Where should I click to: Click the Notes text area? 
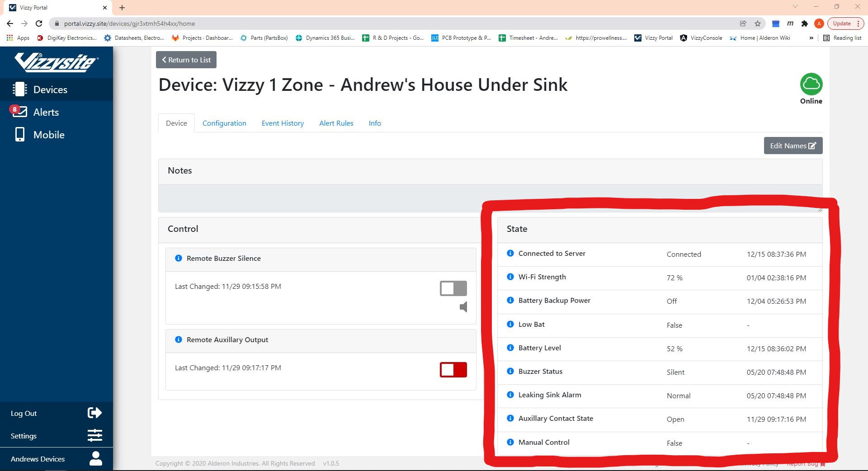tap(491, 198)
